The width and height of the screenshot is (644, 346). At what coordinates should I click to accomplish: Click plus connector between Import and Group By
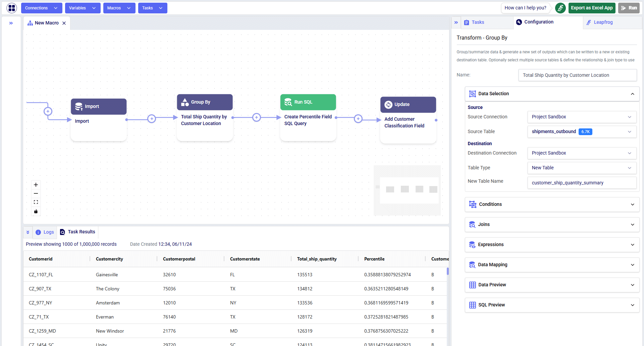click(152, 119)
